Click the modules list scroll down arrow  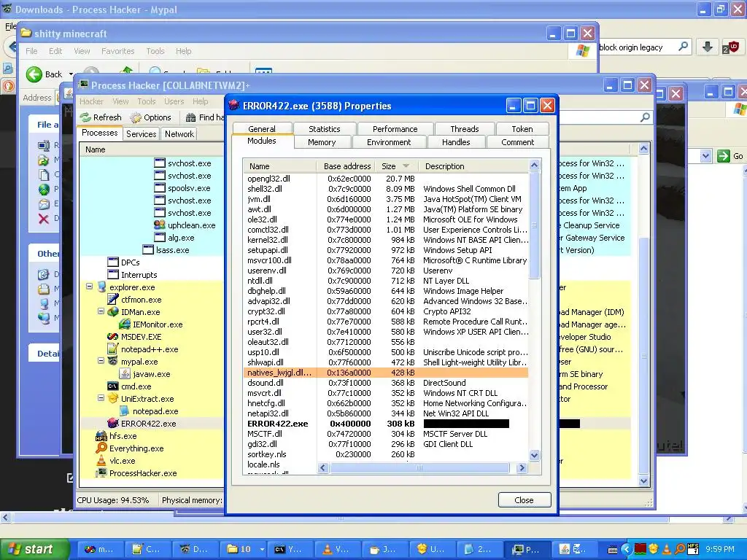534,455
